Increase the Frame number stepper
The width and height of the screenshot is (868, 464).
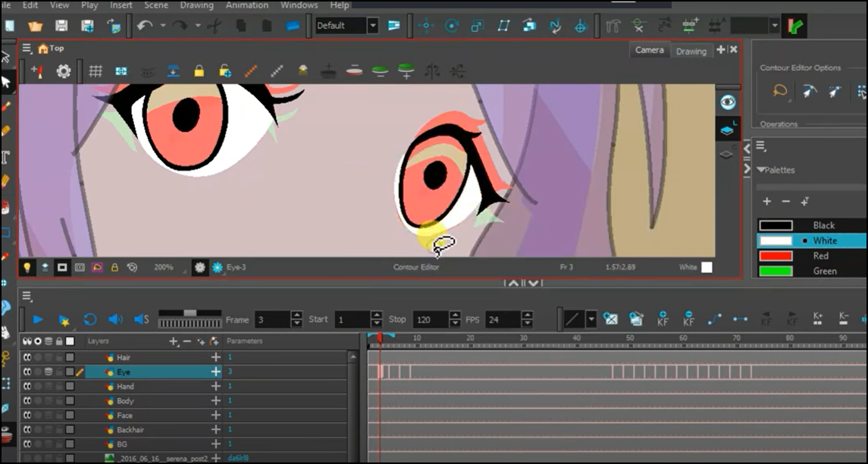tap(296, 315)
